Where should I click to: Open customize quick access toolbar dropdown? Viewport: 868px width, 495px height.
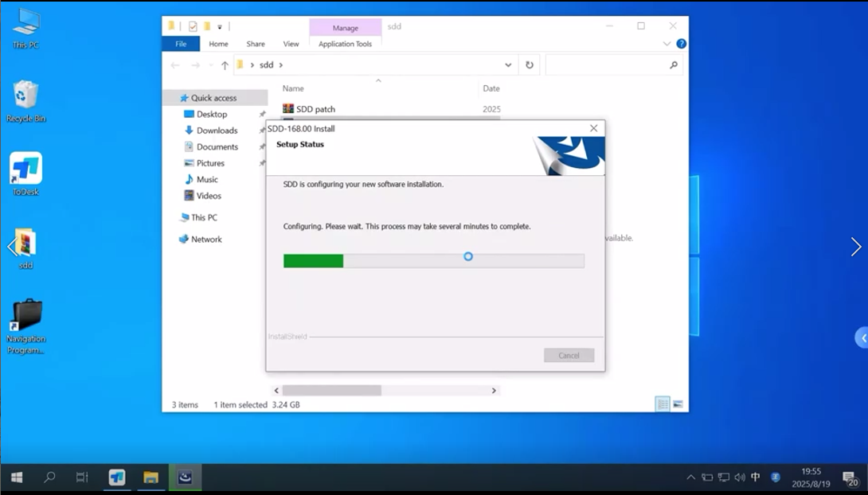pos(220,26)
